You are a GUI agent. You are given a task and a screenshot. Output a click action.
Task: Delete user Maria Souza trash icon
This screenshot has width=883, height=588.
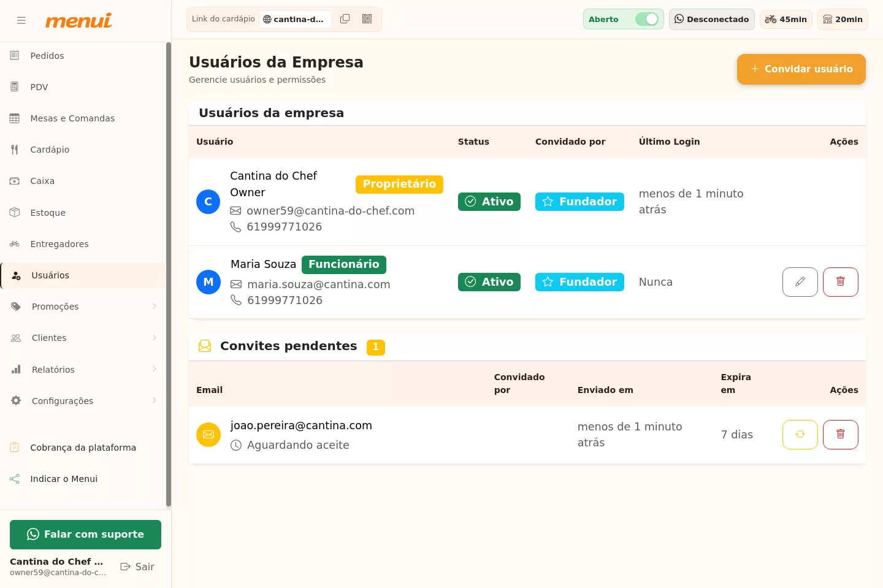click(x=841, y=282)
